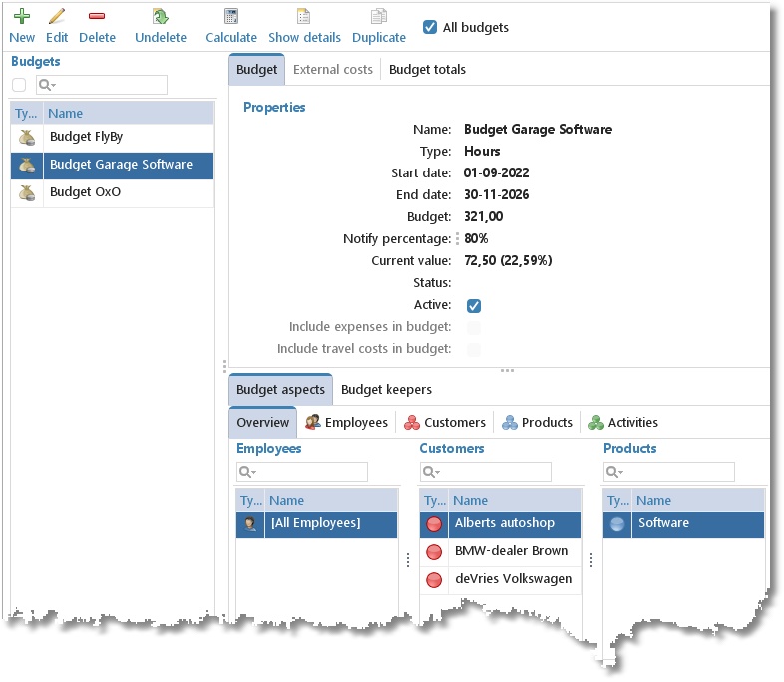Select the Overview sub-tab
This screenshot has height=682, width=784.
pos(263,423)
